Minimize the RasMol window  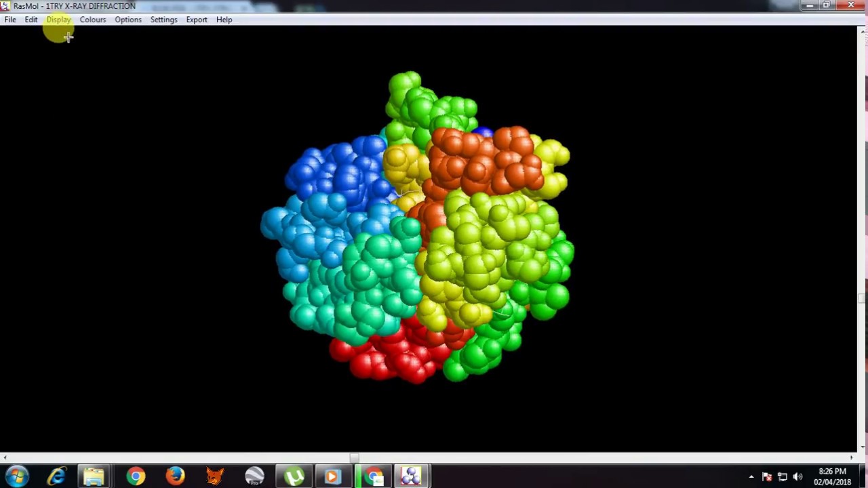pos(810,5)
